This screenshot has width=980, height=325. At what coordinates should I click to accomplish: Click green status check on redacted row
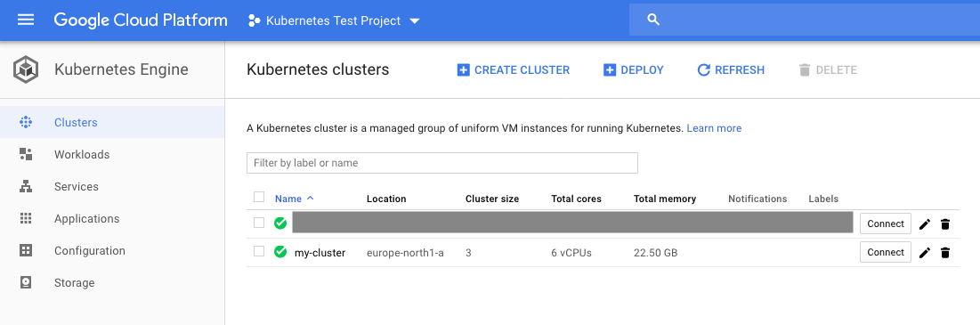coord(280,223)
